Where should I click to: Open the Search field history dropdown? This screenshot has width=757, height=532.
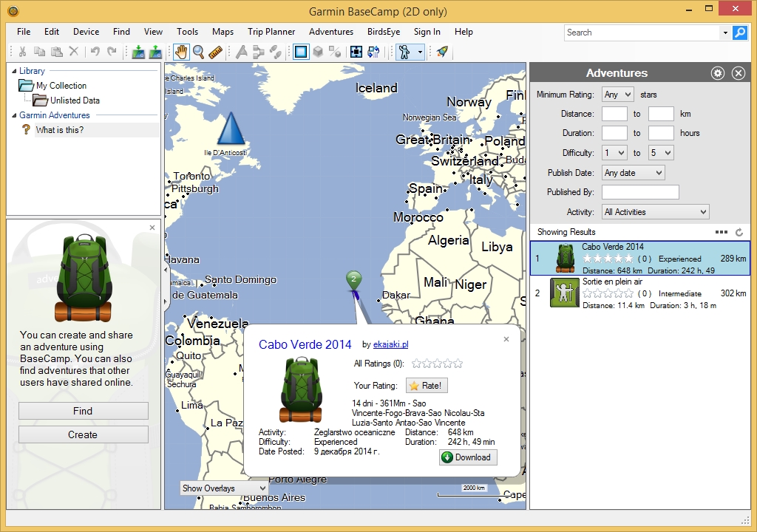click(725, 33)
